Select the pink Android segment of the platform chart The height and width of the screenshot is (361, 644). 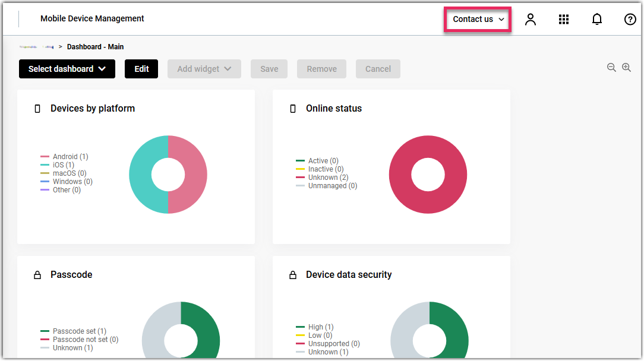coord(195,175)
